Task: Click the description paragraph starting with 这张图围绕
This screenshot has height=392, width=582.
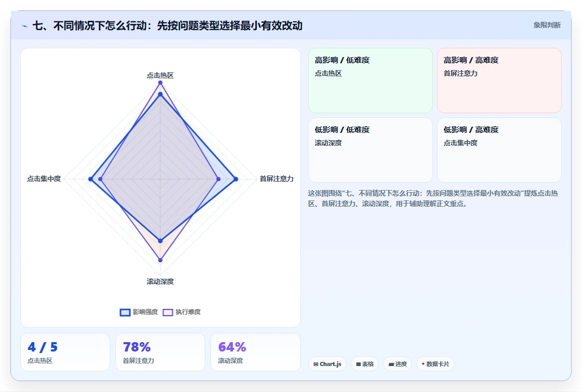Action: 433,198
